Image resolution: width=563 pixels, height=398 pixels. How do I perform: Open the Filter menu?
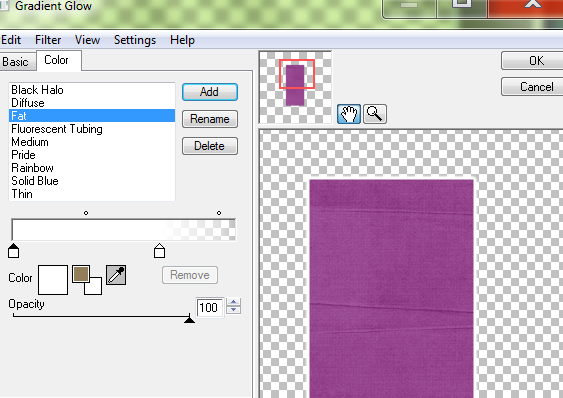tap(48, 40)
